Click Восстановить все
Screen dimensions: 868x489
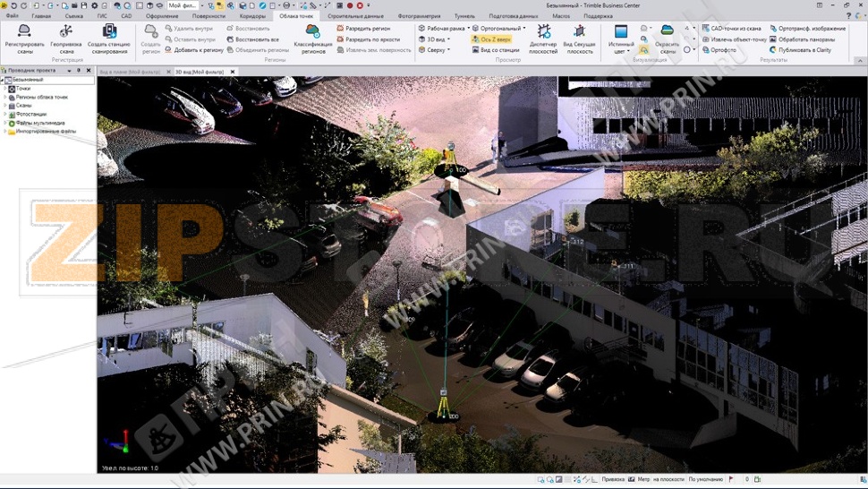(252, 39)
